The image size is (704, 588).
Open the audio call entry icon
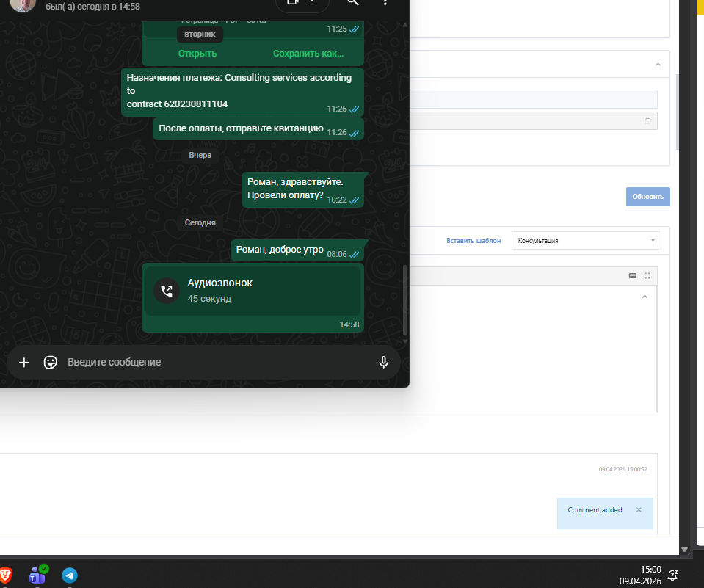pos(167,291)
